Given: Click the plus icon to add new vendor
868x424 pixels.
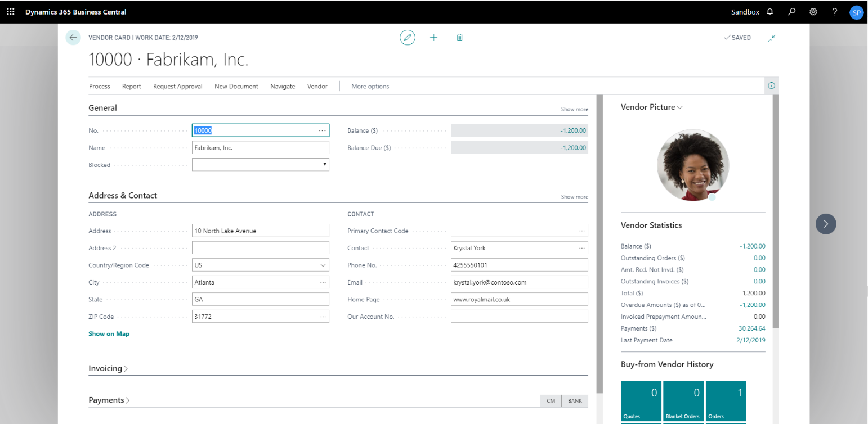Looking at the screenshot, I should (x=433, y=38).
